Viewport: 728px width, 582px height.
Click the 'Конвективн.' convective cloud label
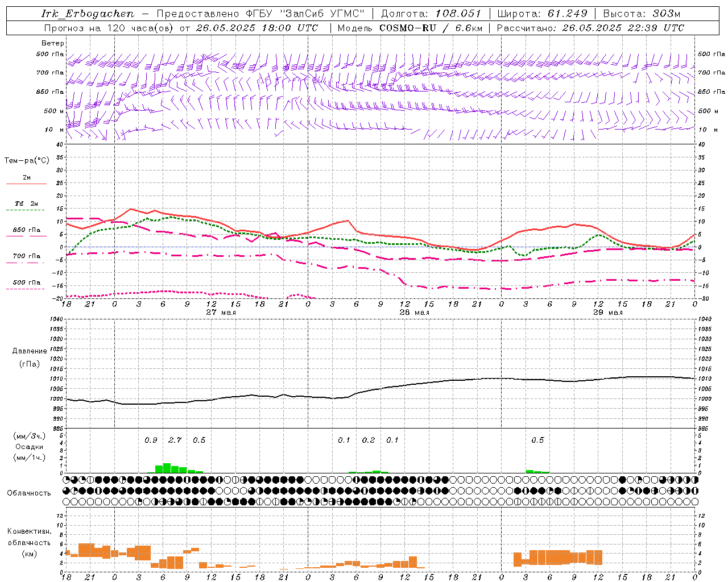tap(29, 531)
